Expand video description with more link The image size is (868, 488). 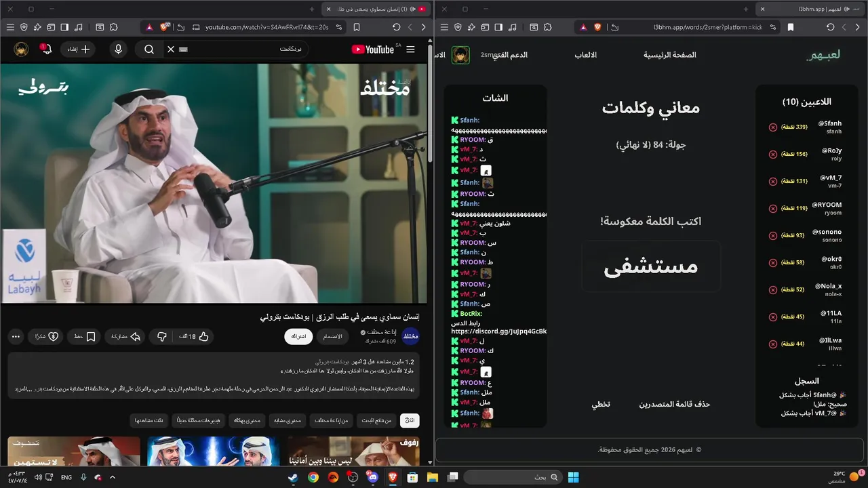(x=22, y=388)
